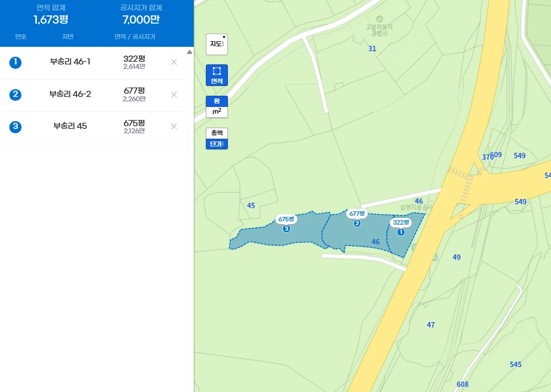Click the 삼영지붕공사 place label
This screenshot has height=392, width=551.
416,208
